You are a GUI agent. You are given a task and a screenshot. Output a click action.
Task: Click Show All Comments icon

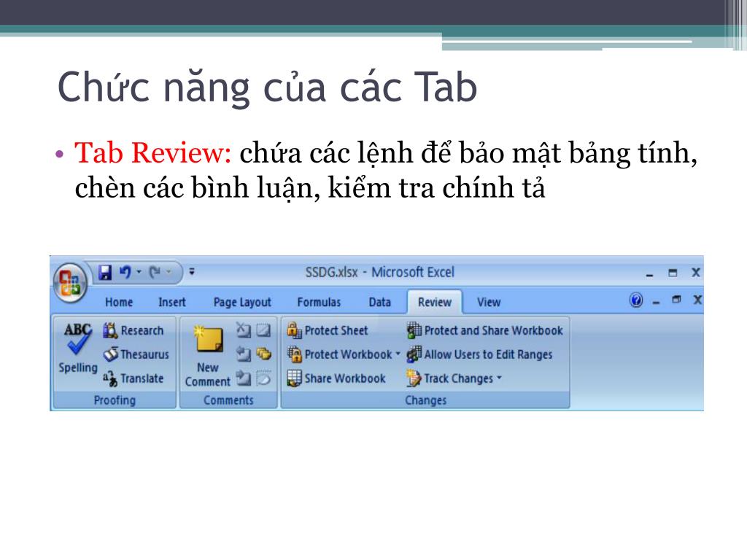click(263, 354)
